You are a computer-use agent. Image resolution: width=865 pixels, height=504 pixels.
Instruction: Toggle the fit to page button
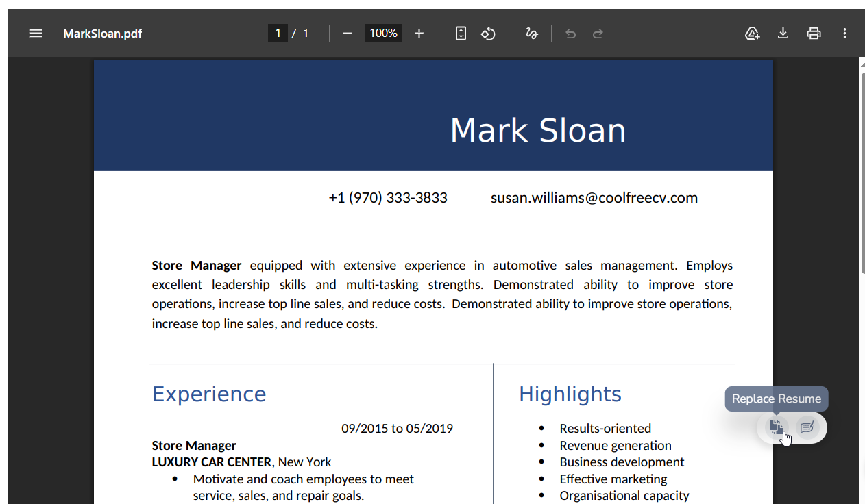(x=461, y=34)
